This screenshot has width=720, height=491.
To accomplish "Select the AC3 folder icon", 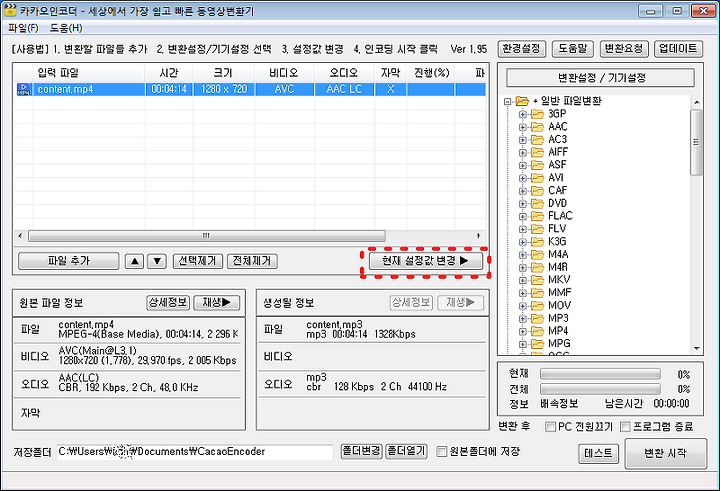I will 537,140.
